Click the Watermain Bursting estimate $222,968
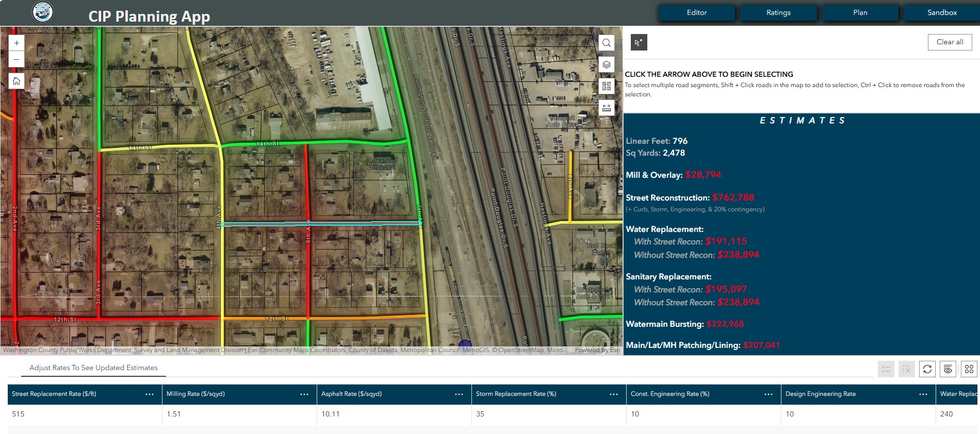Viewport: 980px width, 434px height. click(x=725, y=324)
